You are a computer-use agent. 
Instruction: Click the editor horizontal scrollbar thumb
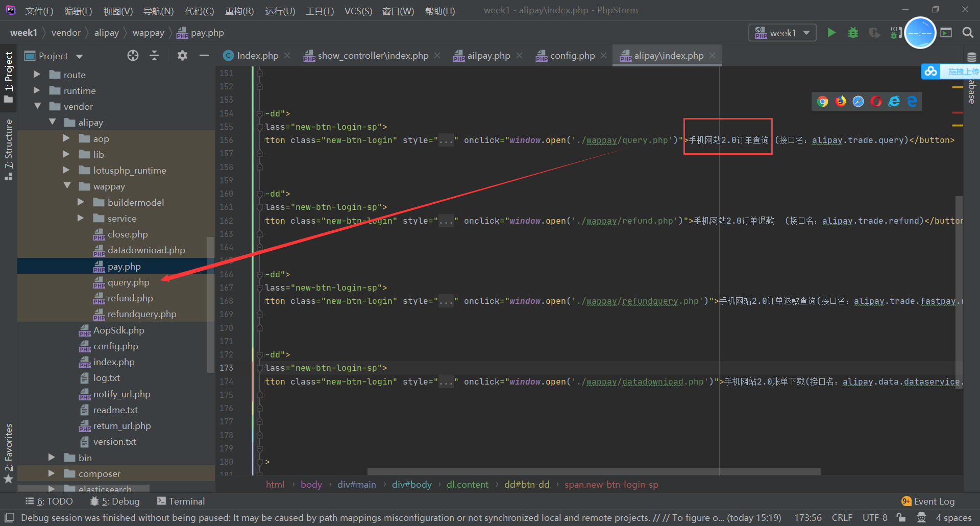pos(594,471)
